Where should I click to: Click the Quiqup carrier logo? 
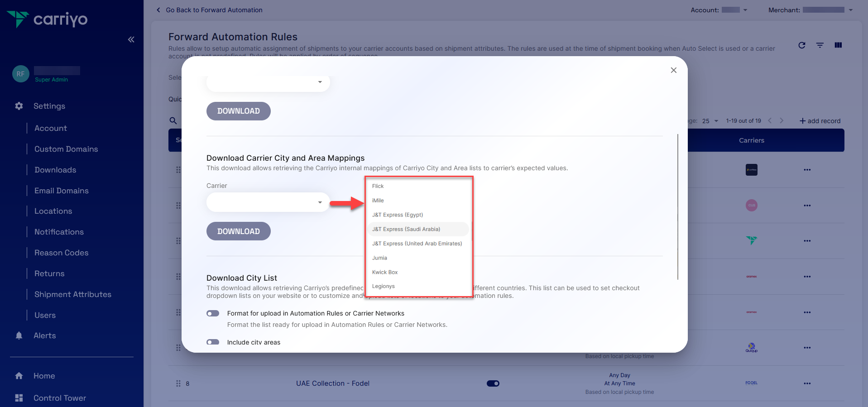pyautogui.click(x=752, y=348)
